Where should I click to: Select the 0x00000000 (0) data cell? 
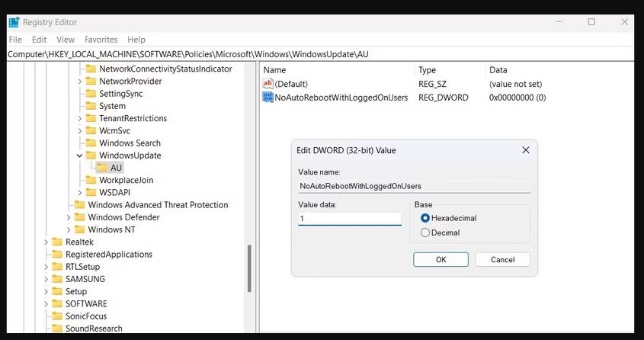(517, 98)
